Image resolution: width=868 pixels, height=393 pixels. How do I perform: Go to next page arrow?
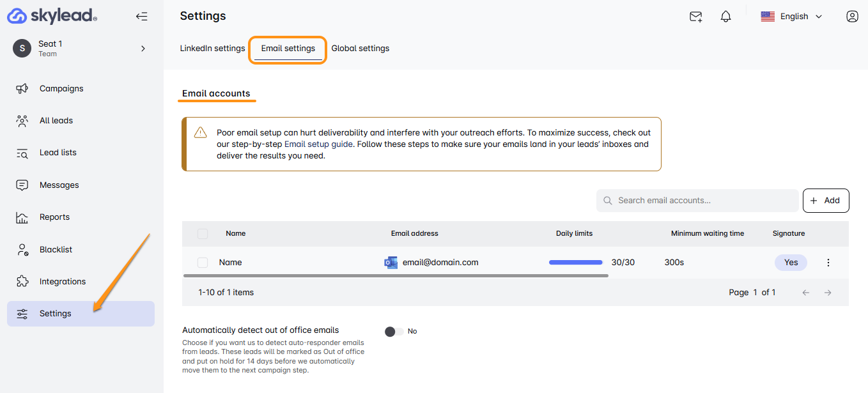click(828, 293)
